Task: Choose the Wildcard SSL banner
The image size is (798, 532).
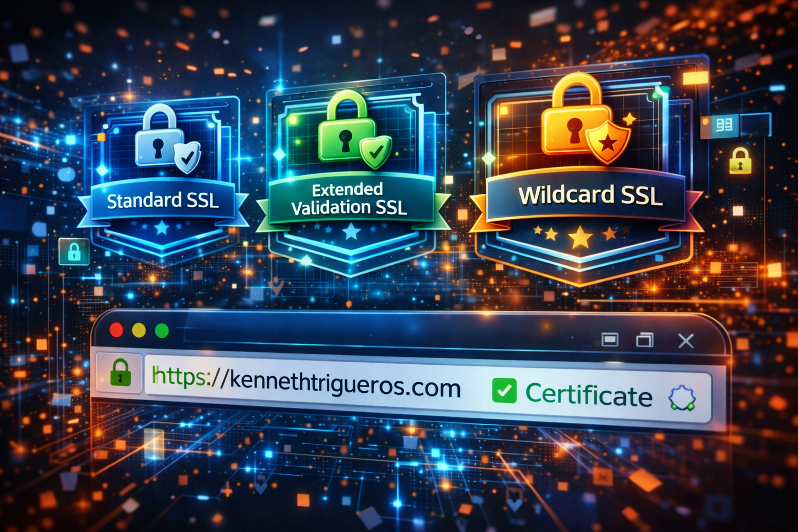Action: click(590, 196)
